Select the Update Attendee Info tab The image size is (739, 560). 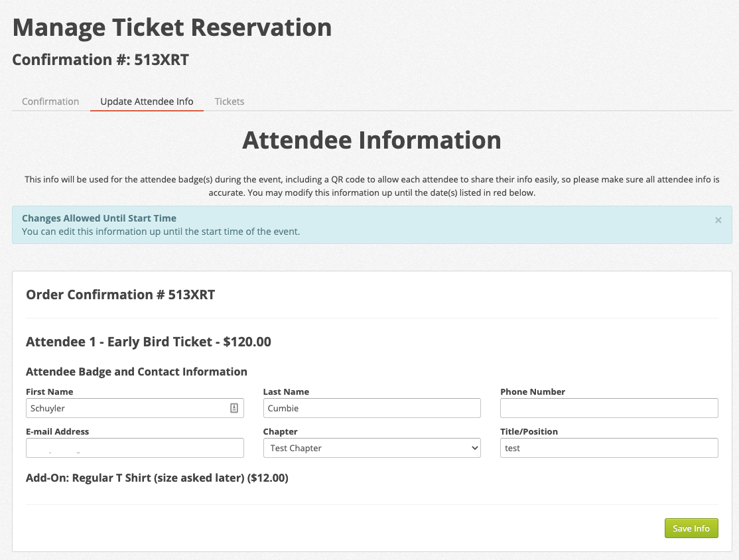click(x=147, y=102)
